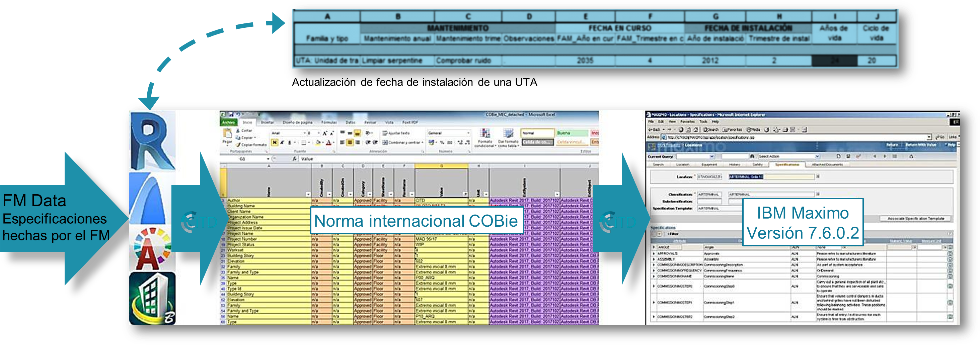Image resolution: width=980 pixels, height=345 pixels.
Task: Select the Buena green cell style swatch
Action: pos(572,133)
